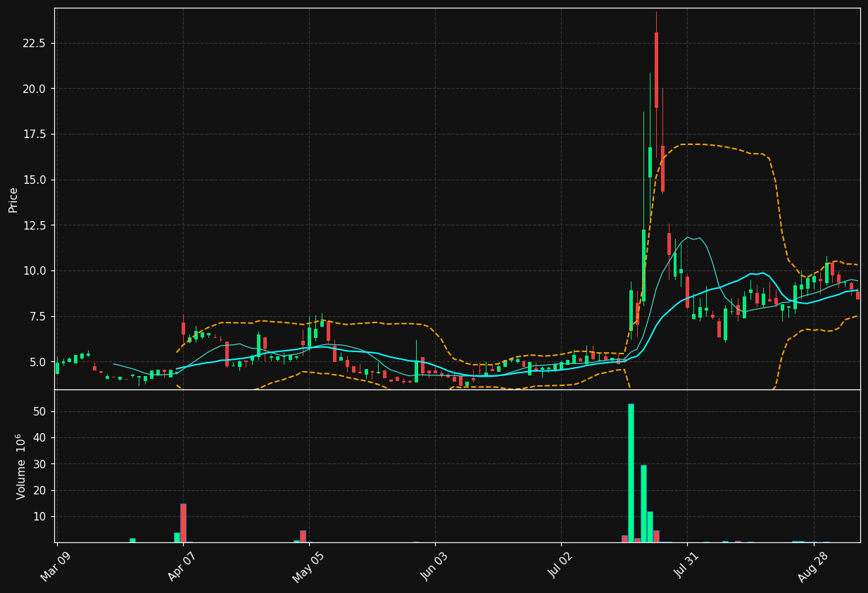Select the 15.0 price tick label
This screenshot has height=593, width=868.
[x=34, y=180]
